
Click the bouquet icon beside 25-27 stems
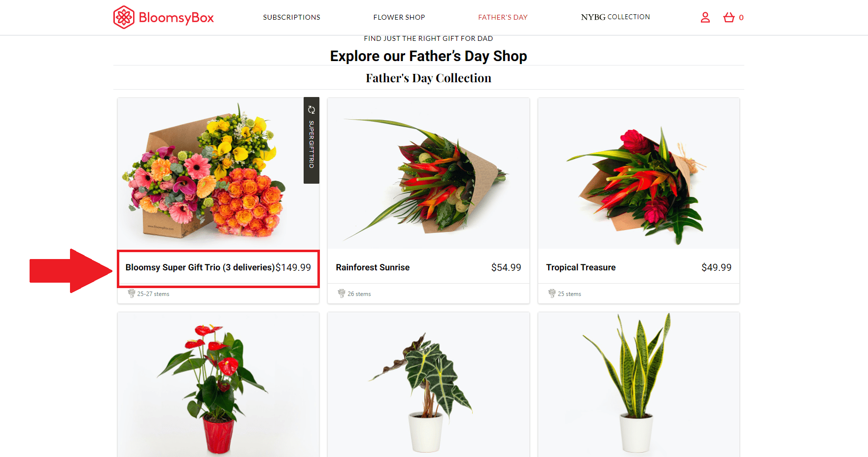[132, 294]
